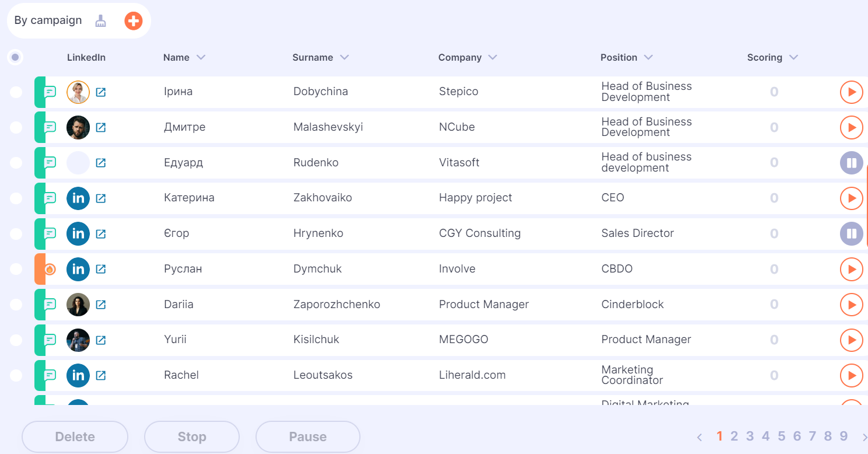Start campaign for Malashevskyi at NCube
868x454 pixels.
(x=852, y=127)
